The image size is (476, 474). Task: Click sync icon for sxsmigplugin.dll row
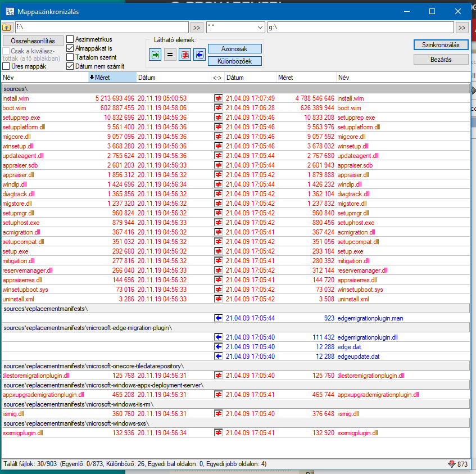218,433
